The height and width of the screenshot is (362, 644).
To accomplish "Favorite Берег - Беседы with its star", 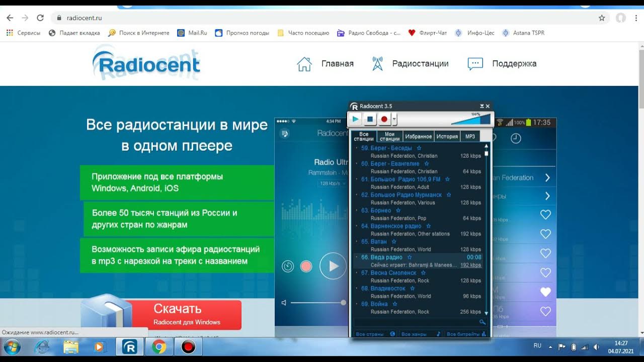I will coord(419,148).
